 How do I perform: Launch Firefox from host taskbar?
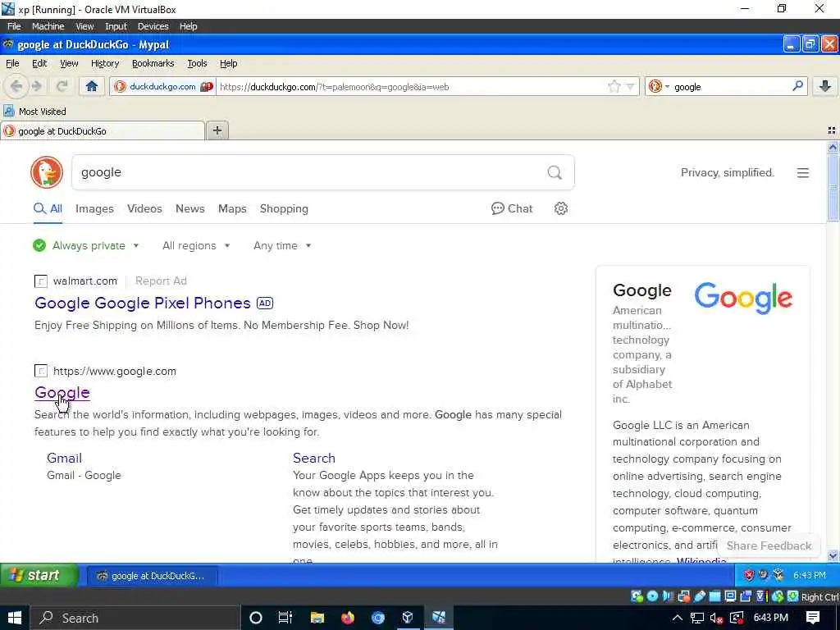coord(348,618)
